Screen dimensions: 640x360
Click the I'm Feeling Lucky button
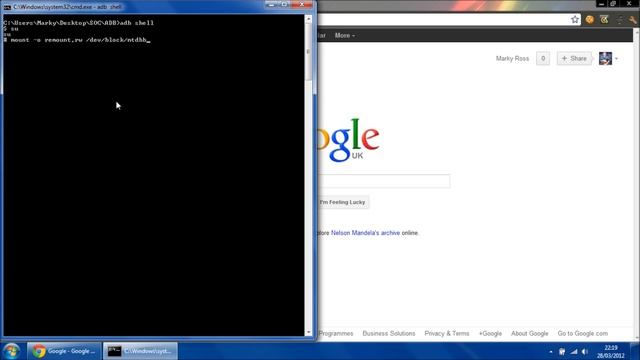(x=342, y=202)
